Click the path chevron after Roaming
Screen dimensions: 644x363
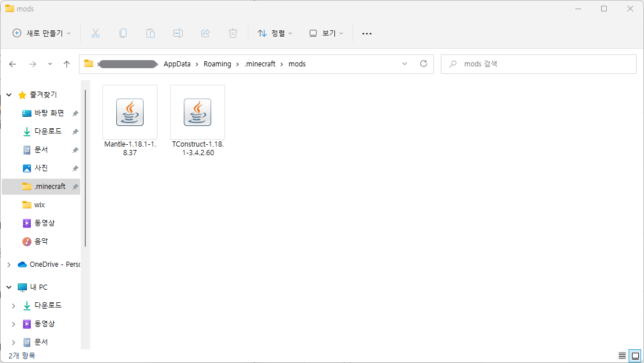238,64
